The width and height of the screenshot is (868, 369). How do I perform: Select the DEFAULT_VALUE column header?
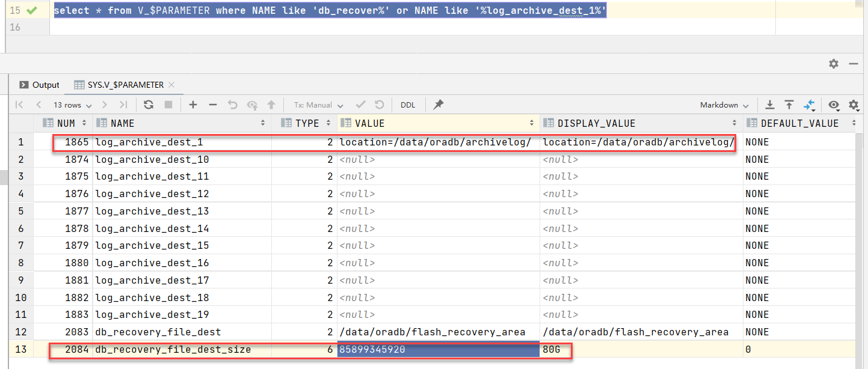799,123
